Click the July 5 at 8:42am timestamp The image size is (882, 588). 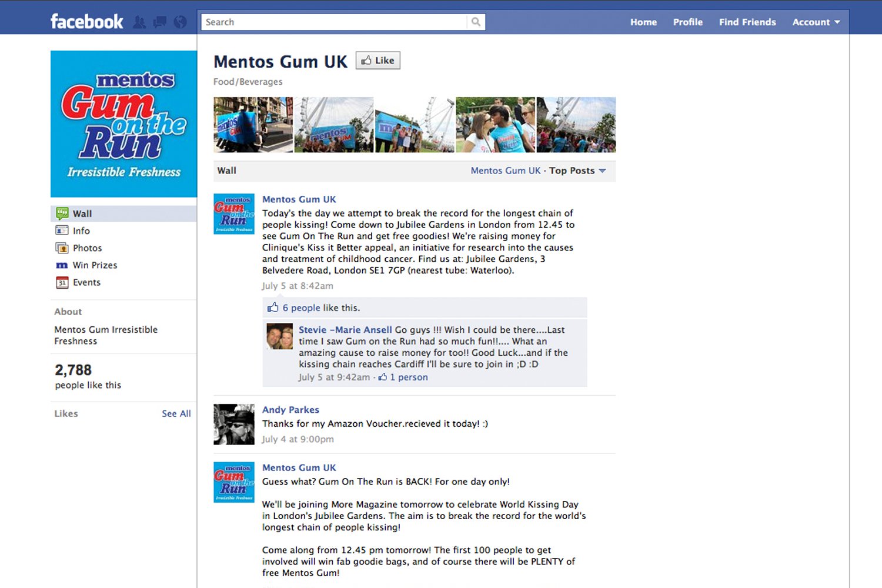(x=298, y=286)
